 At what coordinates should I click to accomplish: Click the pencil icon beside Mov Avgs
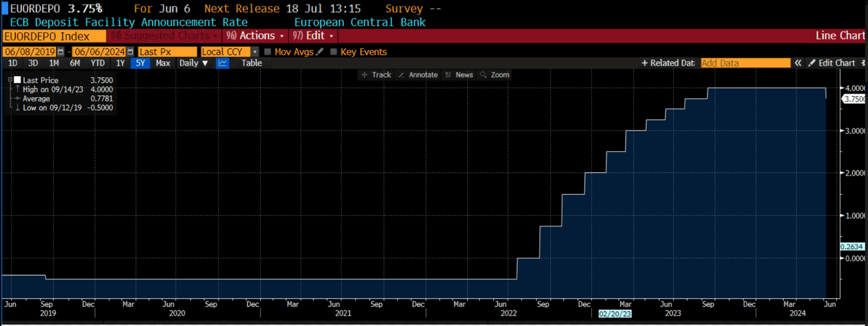coord(320,52)
